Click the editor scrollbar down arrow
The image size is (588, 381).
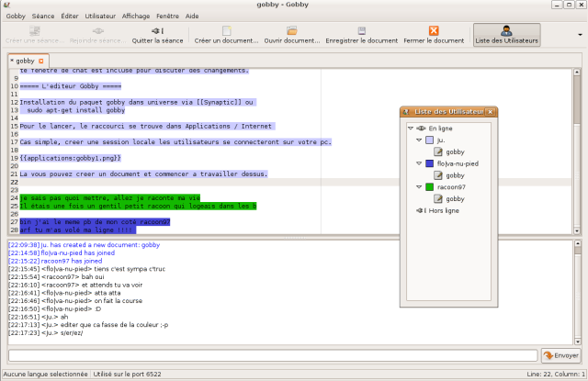[x=577, y=230]
